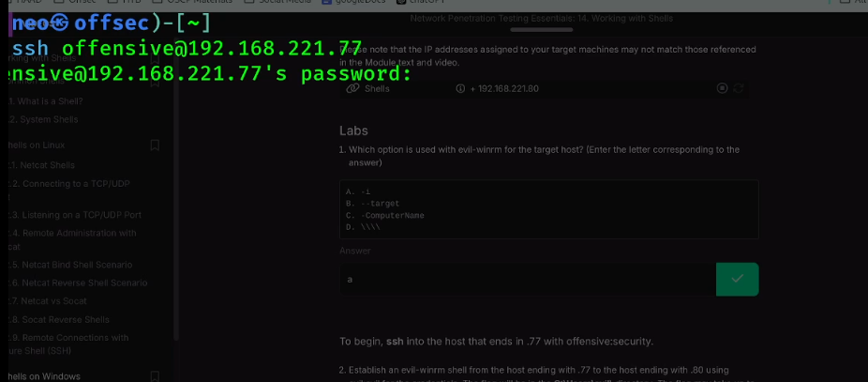Screen dimensions: 868x382
Task: Click the Answer input field containing 'a'
Action: [528, 279]
